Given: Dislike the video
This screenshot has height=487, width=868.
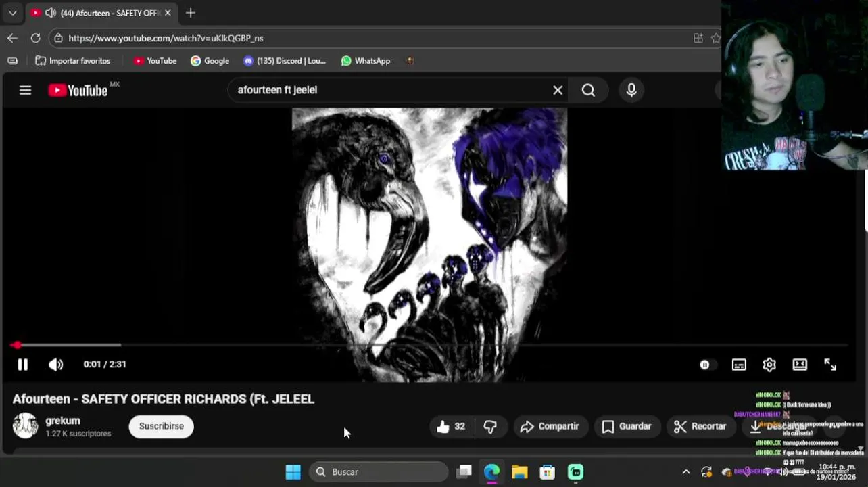Looking at the screenshot, I should pos(490,426).
